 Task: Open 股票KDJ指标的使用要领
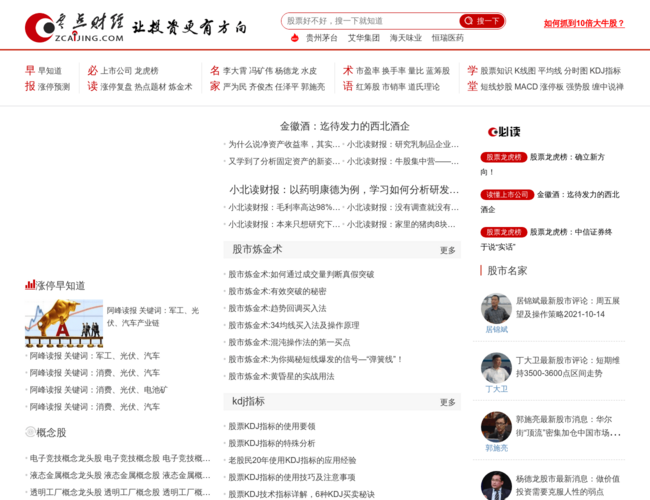[272, 426]
